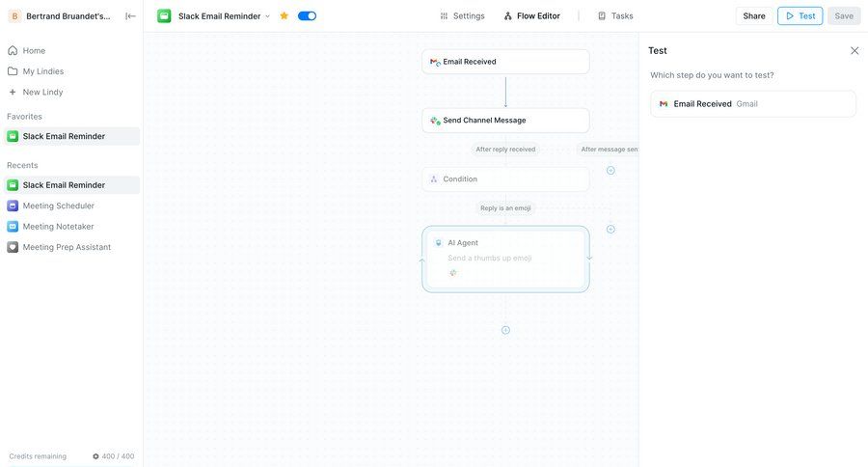The image size is (868, 467).
Task: Click the credits remaining counter 400 / 400
Action: (x=113, y=456)
